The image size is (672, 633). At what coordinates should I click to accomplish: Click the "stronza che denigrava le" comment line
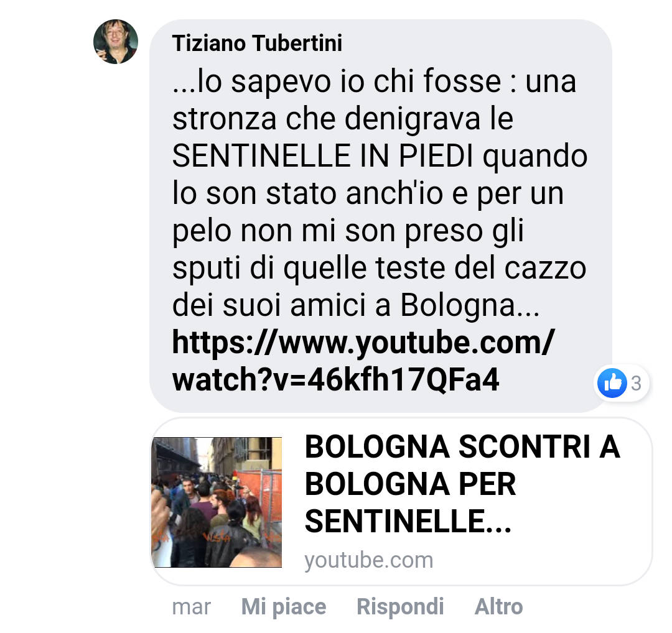343,119
